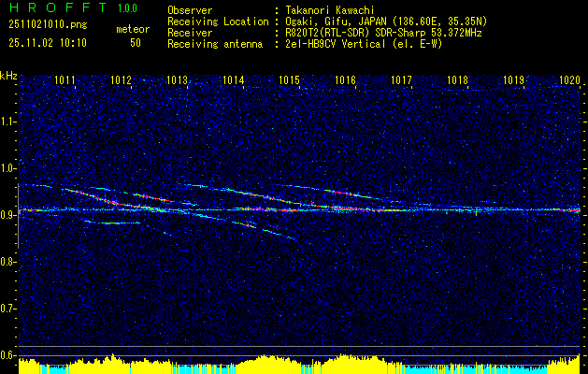Click the 0.6 frequency axis label
588x374 pixels.
(x=8, y=355)
